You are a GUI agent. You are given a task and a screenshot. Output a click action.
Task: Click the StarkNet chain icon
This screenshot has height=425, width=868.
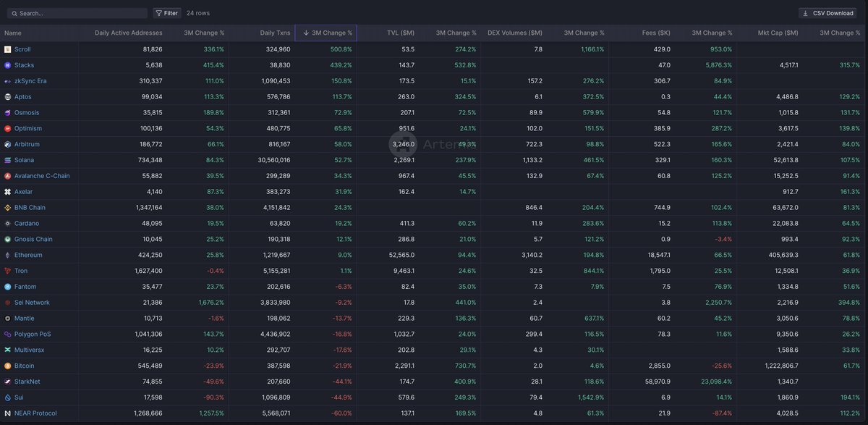click(8, 382)
